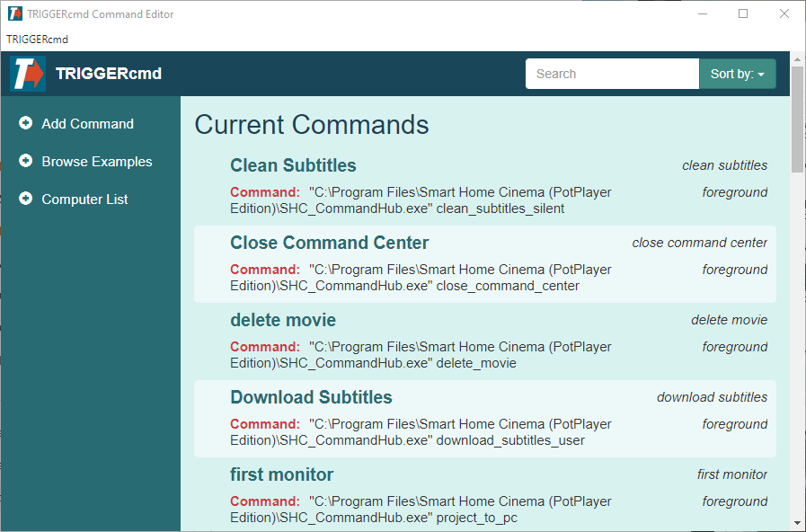Viewport: 806px width, 532px height.
Task: Click 'foreground' label in delete movie row
Action: 734,347
